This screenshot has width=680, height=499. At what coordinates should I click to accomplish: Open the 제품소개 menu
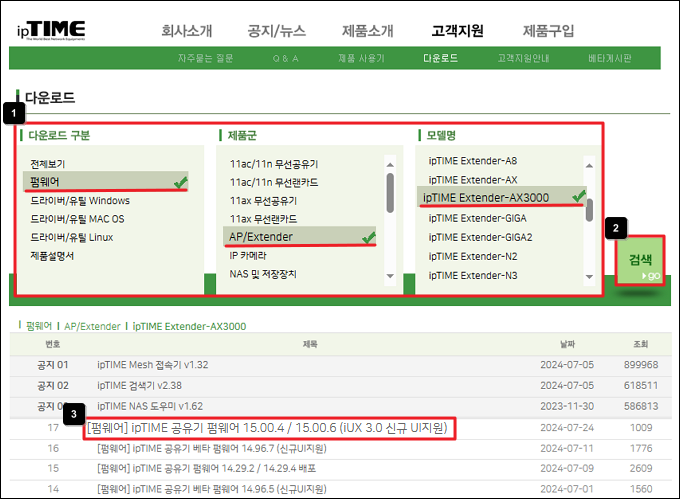click(368, 31)
